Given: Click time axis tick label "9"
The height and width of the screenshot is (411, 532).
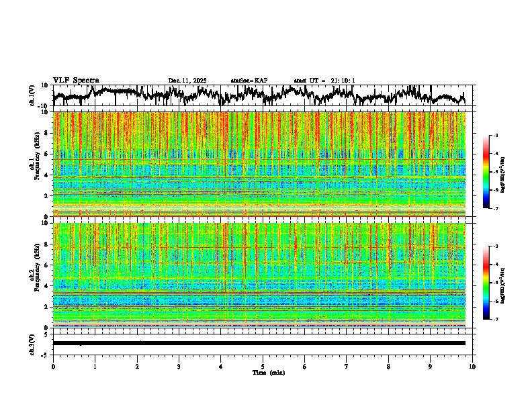Looking at the screenshot, I should 430,367.
